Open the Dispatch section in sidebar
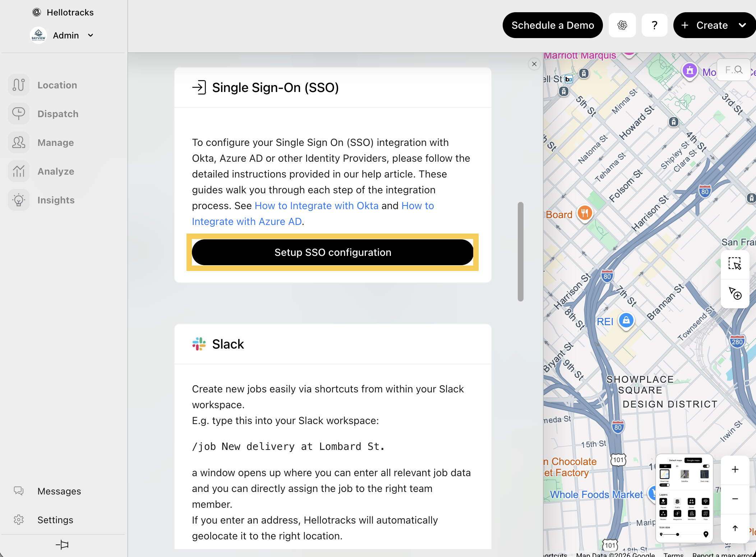 coord(57,114)
